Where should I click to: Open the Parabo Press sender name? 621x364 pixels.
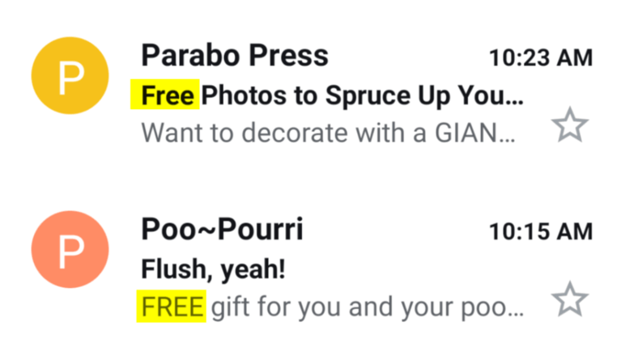[235, 56]
